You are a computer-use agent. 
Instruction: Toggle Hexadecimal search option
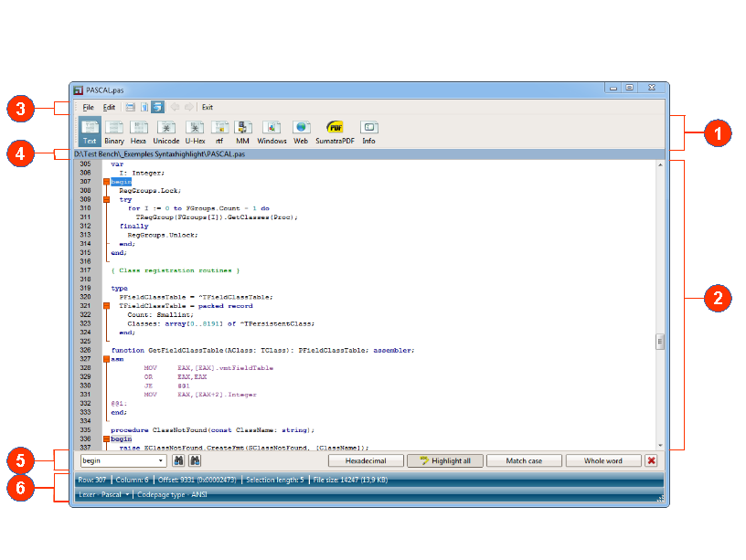366,460
